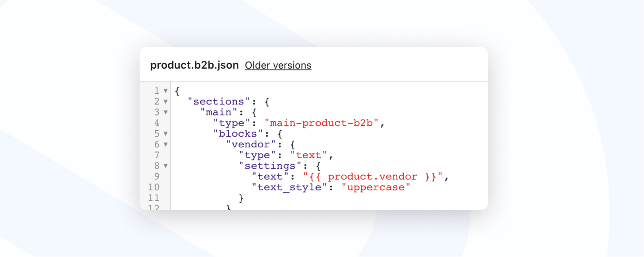644x257 pixels.
Task: Click the "text" type value on line 7
Action: (308, 155)
